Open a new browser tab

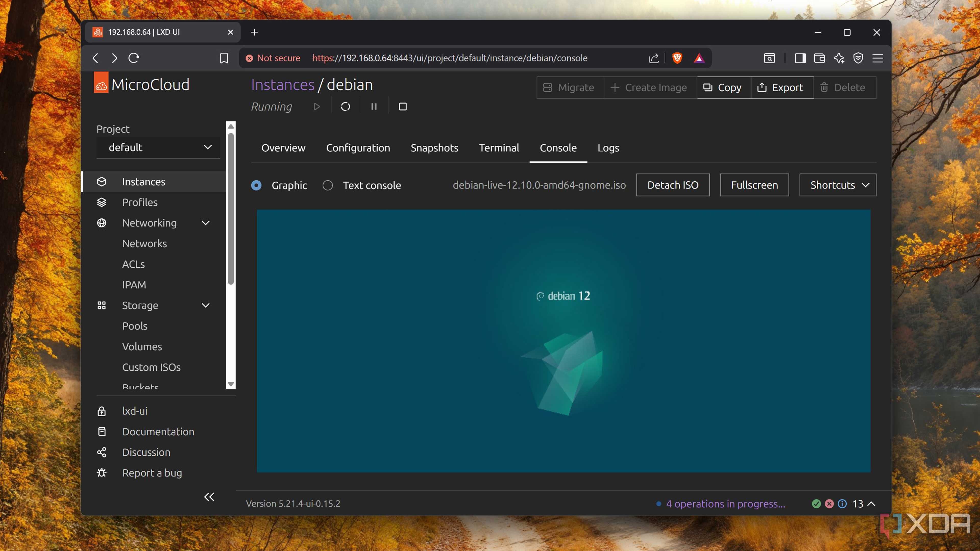click(254, 32)
